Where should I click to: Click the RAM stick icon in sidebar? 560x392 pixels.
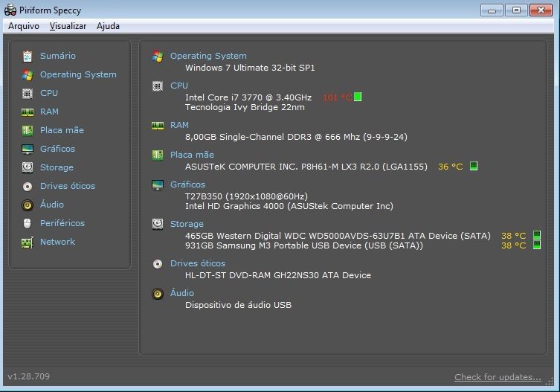28,112
